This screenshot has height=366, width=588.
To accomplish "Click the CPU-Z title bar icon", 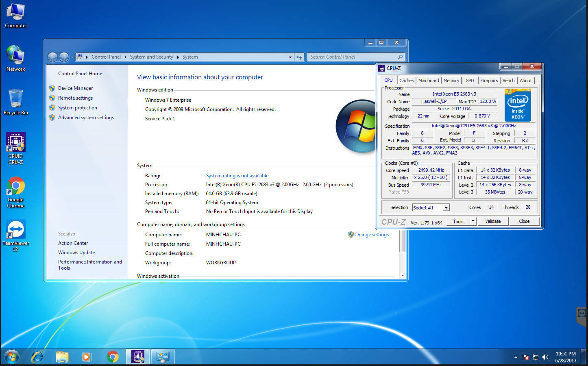I will (381, 68).
